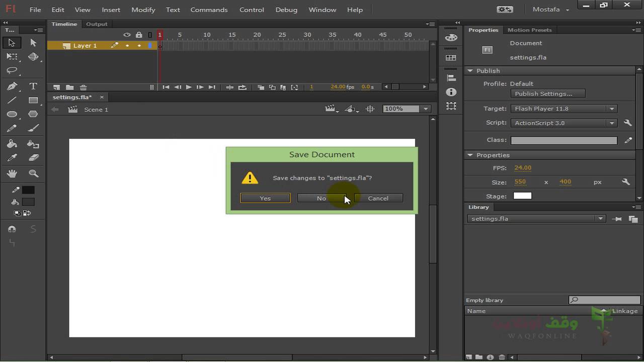This screenshot has width=644, height=362.
Task: Toggle the Snap to Objects magnet
Action: coord(12,229)
